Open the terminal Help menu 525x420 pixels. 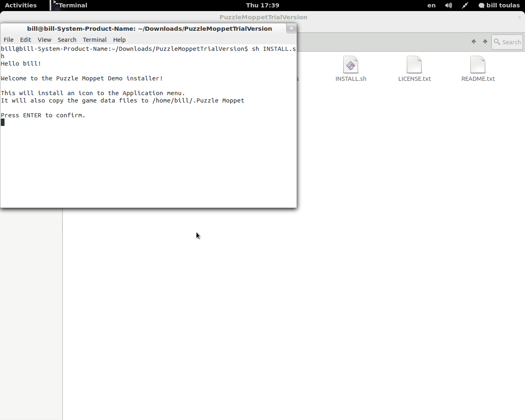point(119,40)
